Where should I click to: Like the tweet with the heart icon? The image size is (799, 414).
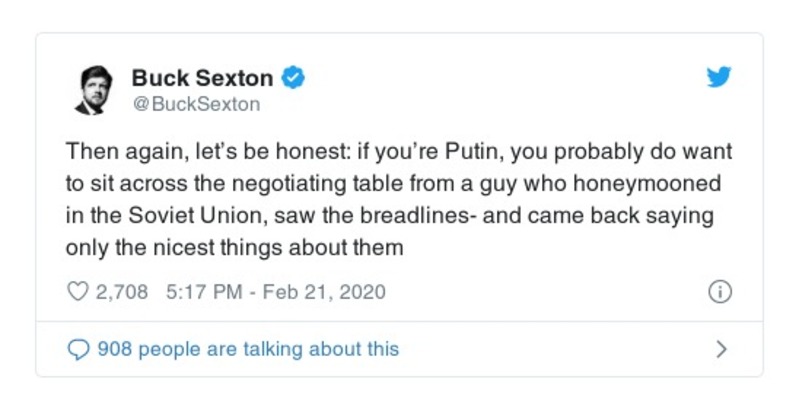coord(78,292)
